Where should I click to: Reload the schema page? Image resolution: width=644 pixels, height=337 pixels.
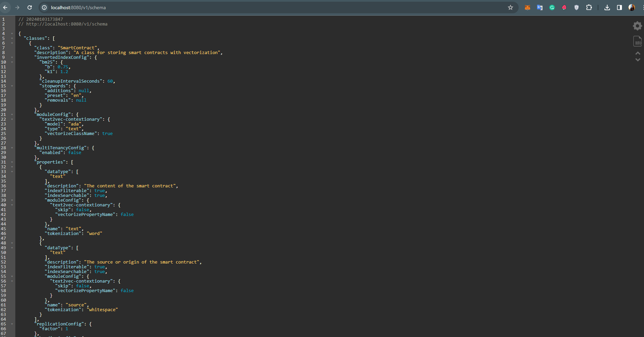[30, 7]
